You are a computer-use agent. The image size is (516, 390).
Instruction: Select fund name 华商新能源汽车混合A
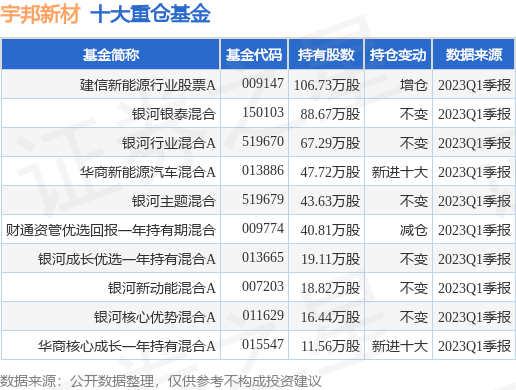pos(148,172)
